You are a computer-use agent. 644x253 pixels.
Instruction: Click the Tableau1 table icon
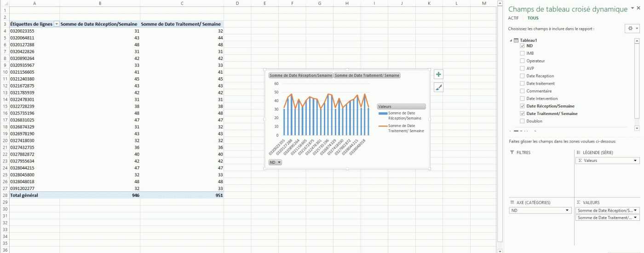click(x=516, y=40)
